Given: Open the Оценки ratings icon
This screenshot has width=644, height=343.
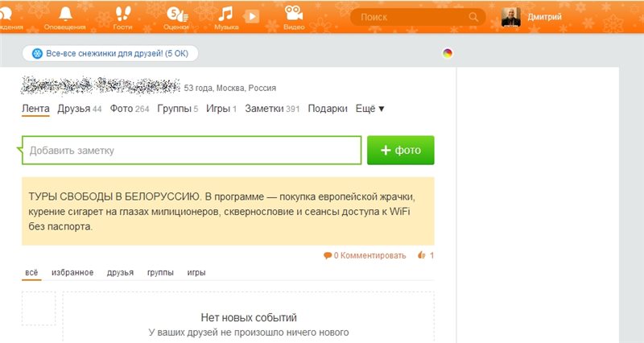Looking at the screenshot, I should 177,14.
